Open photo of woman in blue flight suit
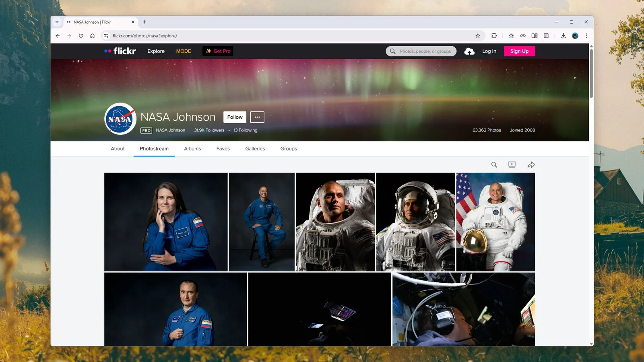This screenshot has height=362, width=644. (x=166, y=222)
